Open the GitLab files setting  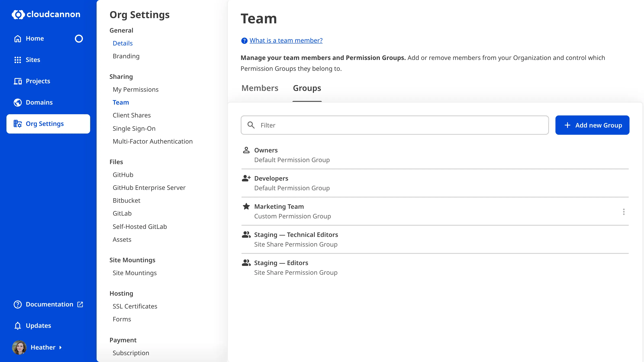(122, 213)
